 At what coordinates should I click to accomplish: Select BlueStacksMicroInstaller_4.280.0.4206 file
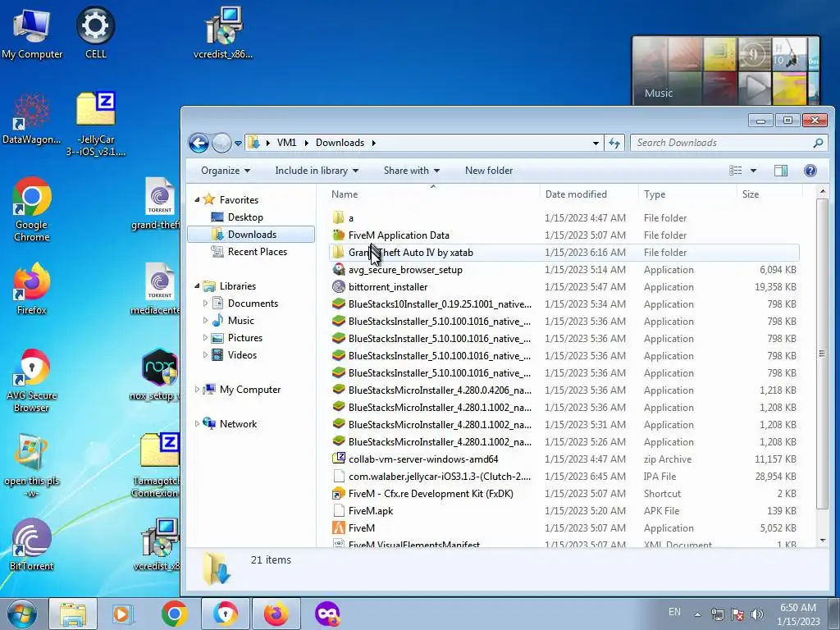(440, 390)
